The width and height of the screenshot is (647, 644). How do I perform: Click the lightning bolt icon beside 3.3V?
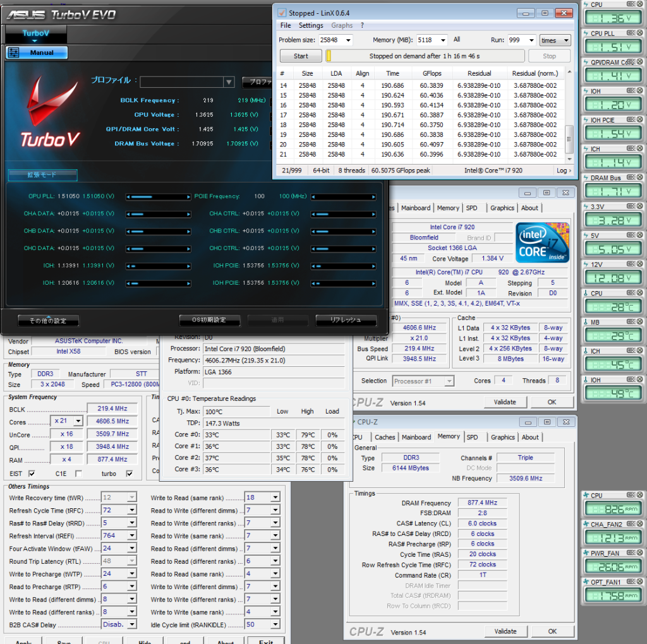click(x=586, y=206)
